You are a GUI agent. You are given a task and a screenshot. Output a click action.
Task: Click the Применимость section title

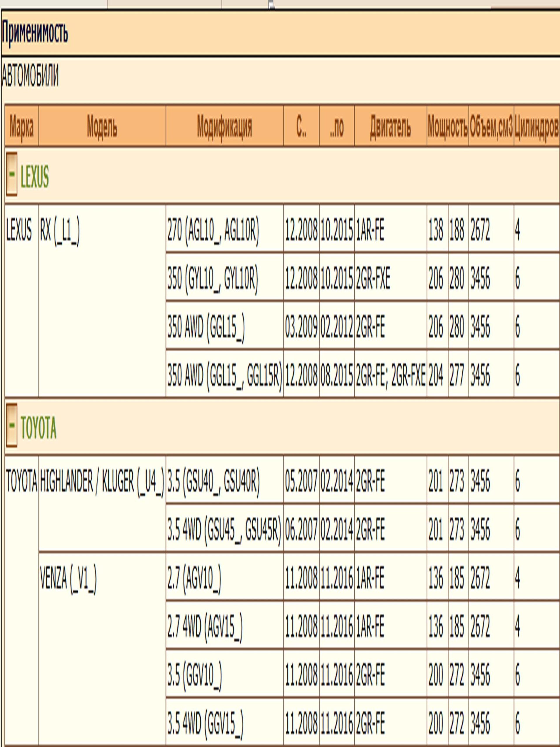pos(35,33)
